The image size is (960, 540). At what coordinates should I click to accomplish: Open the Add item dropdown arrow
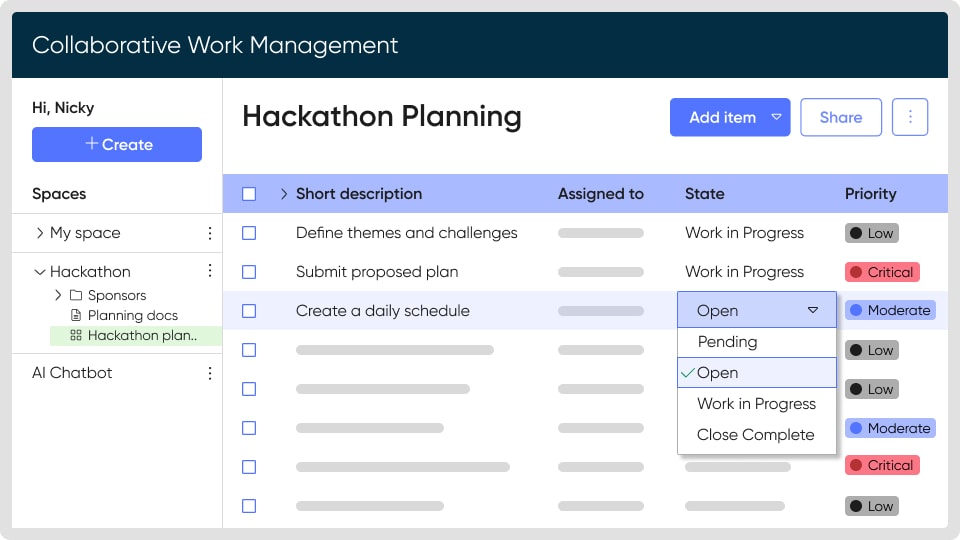[x=776, y=117]
